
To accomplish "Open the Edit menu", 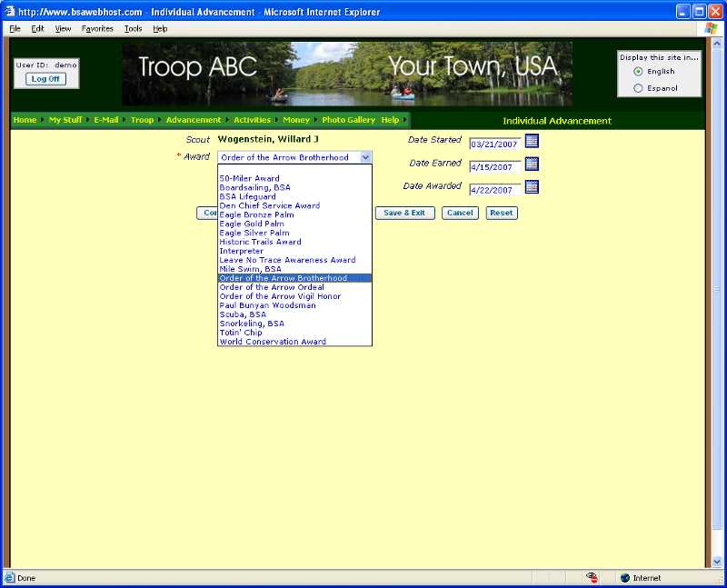I will (x=37, y=29).
